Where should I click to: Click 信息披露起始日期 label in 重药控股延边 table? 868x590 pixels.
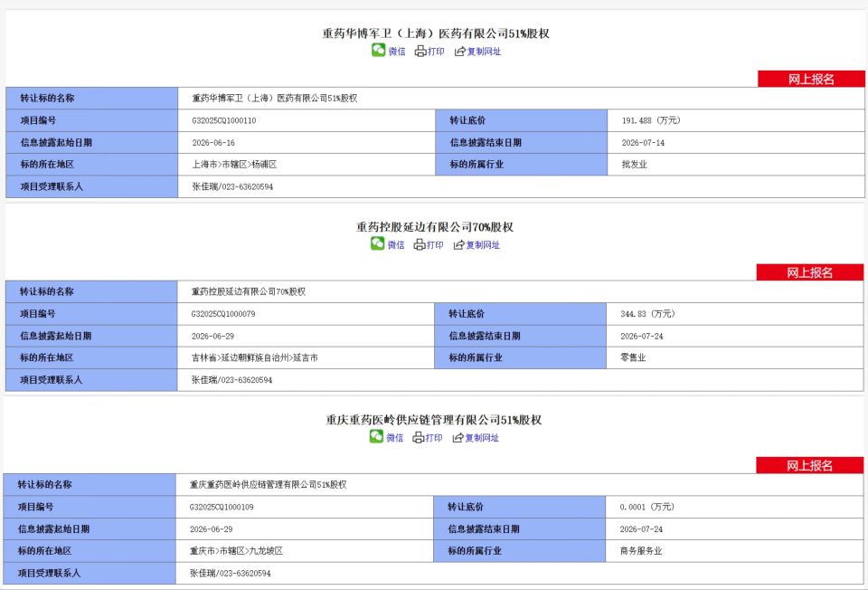click(55, 336)
